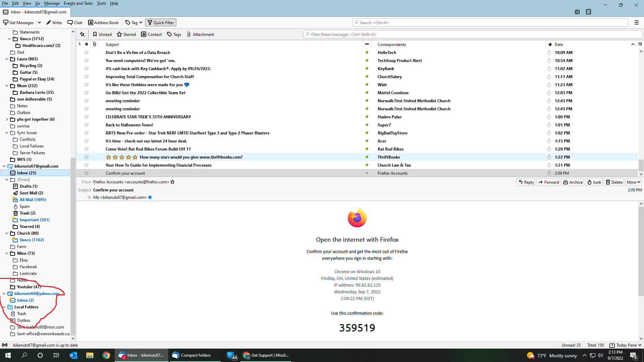644x362 pixels.
Task: Expand the phs get together folder
Action: click(x=6, y=119)
